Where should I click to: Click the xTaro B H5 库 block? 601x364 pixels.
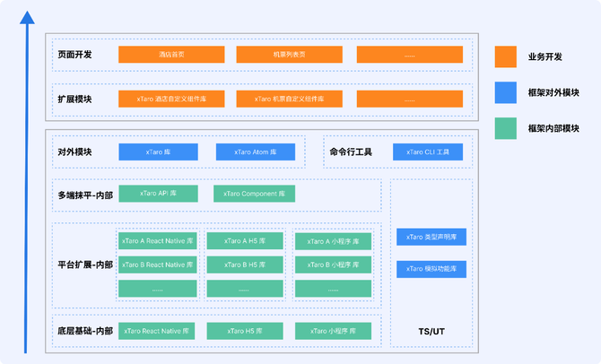[245, 264]
